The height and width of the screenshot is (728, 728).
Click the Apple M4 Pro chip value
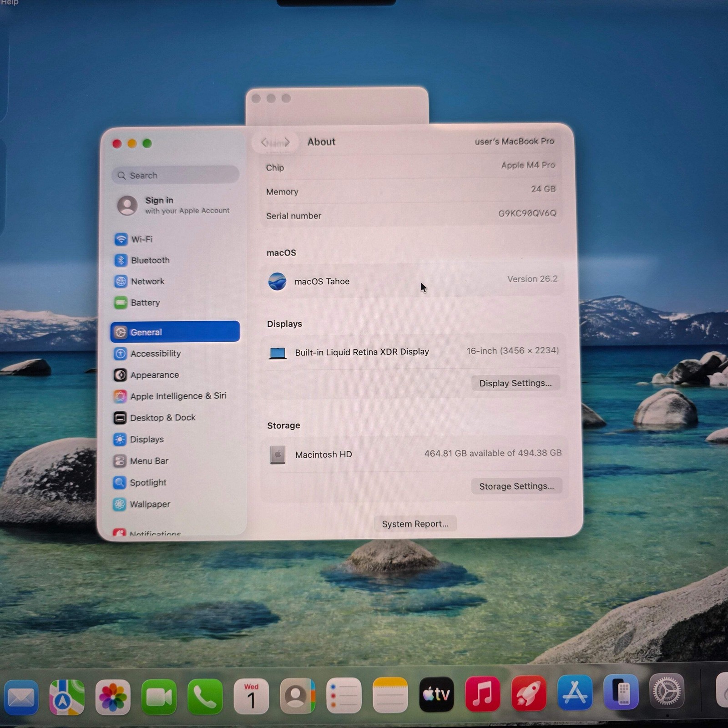528,165
